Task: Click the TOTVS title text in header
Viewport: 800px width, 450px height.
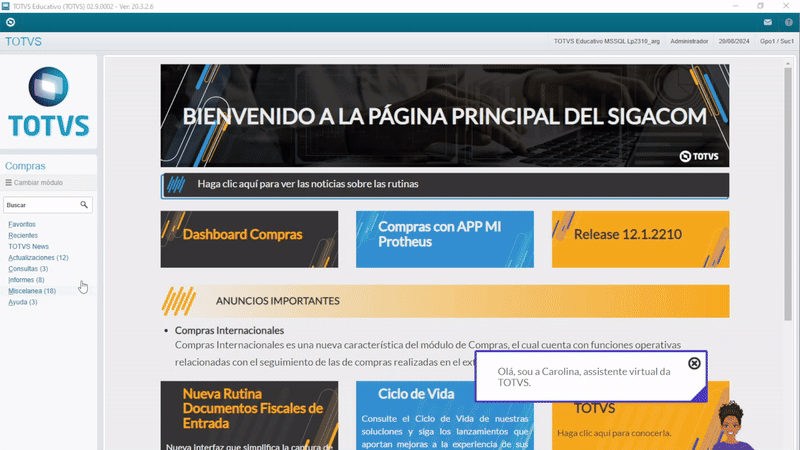Action: [23, 42]
